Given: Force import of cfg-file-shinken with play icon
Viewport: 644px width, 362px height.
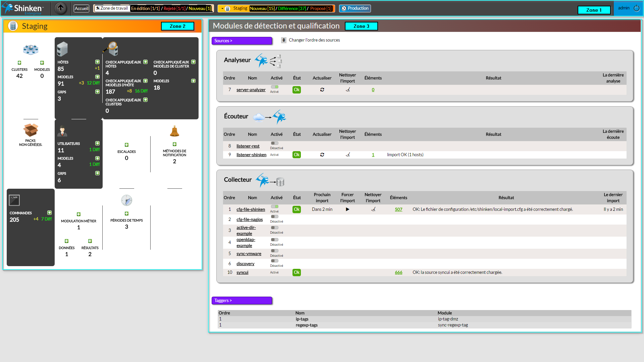Looking at the screenshot, I should click(x=347, y=209).
